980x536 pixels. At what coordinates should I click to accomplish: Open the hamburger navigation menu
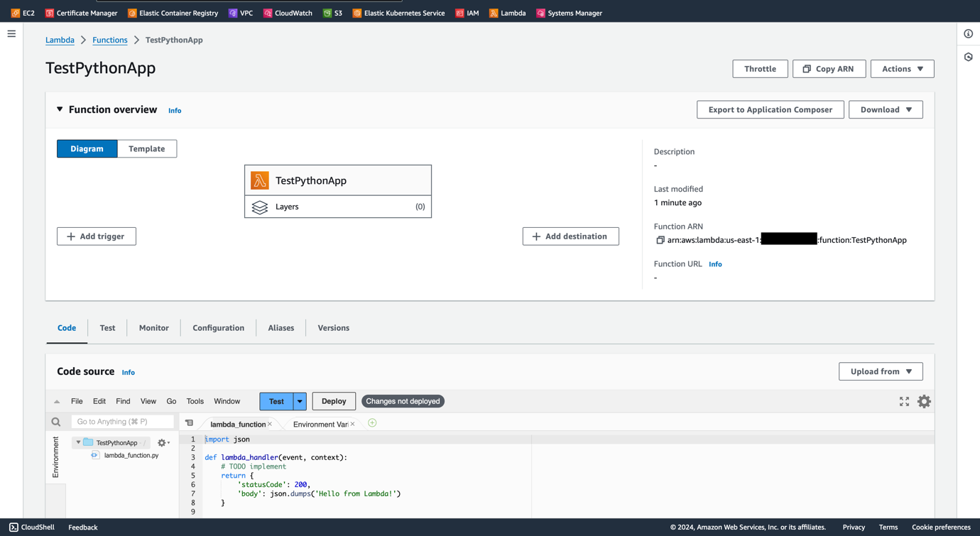point(11,33)
